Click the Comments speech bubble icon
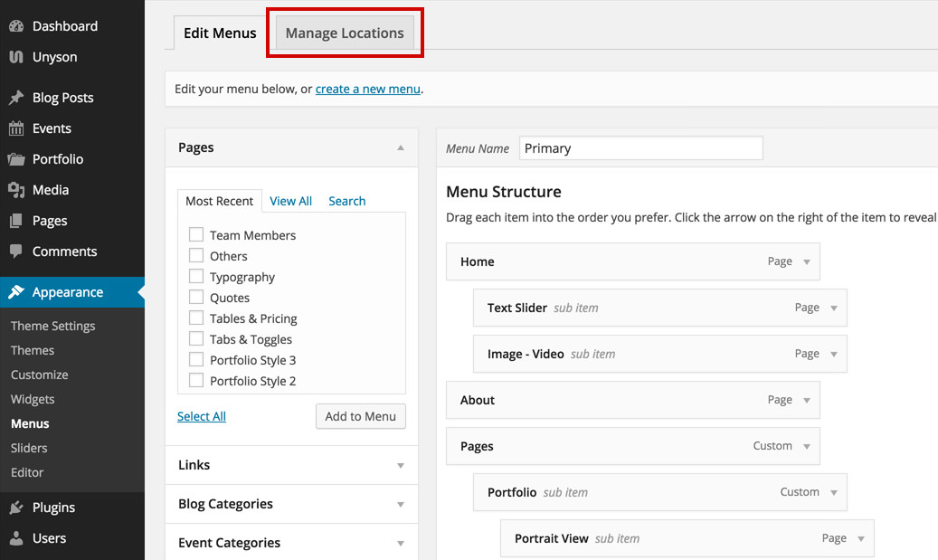Viewport: 938px width, 560px height. [x=16, y=252]
